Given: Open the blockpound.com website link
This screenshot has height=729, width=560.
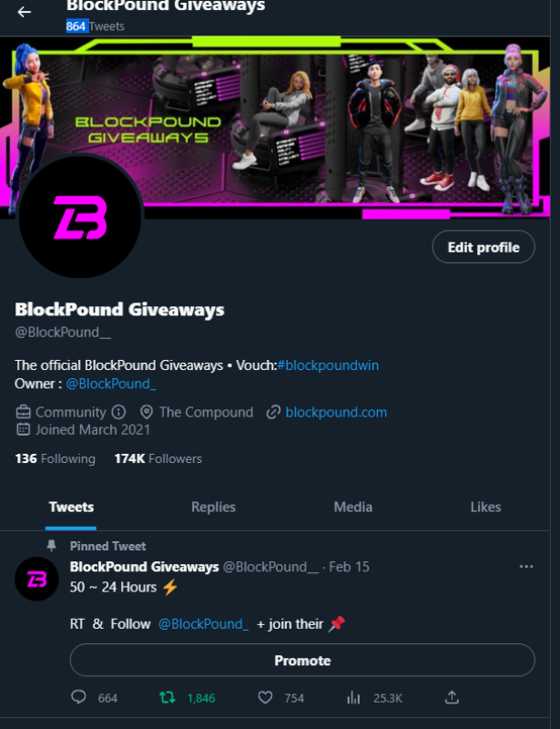Looking at the screenshot, I should (336, 413).
